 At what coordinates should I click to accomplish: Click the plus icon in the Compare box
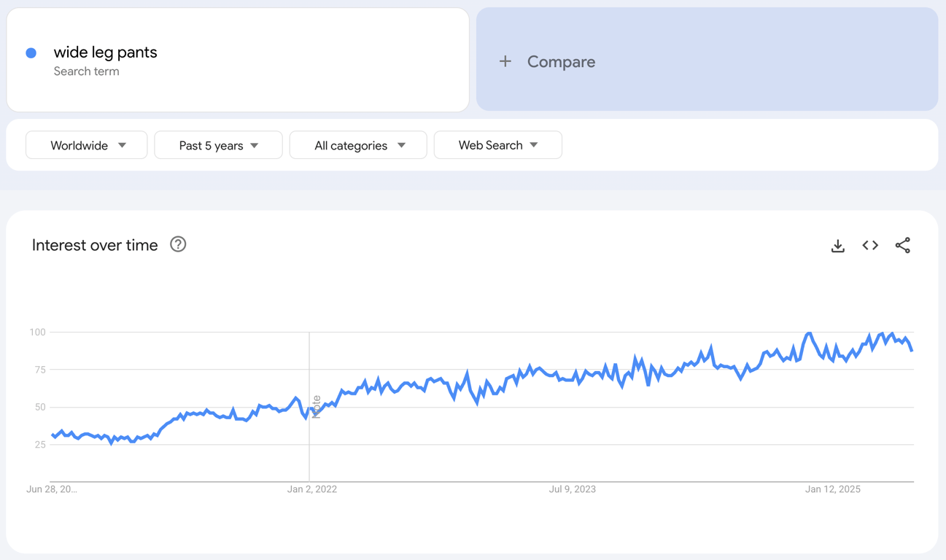pos(505,61)
